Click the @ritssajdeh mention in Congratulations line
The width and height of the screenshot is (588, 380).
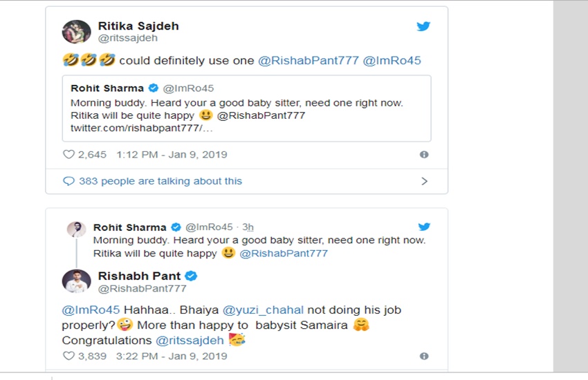(189, 340)
